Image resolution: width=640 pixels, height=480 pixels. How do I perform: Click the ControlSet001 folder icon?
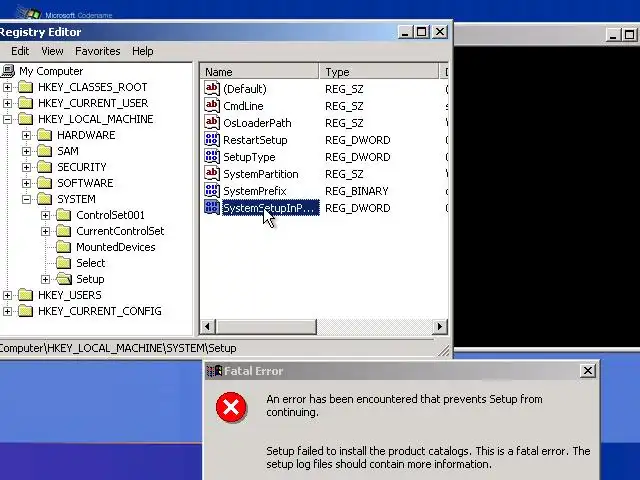(x=64, y=215)
